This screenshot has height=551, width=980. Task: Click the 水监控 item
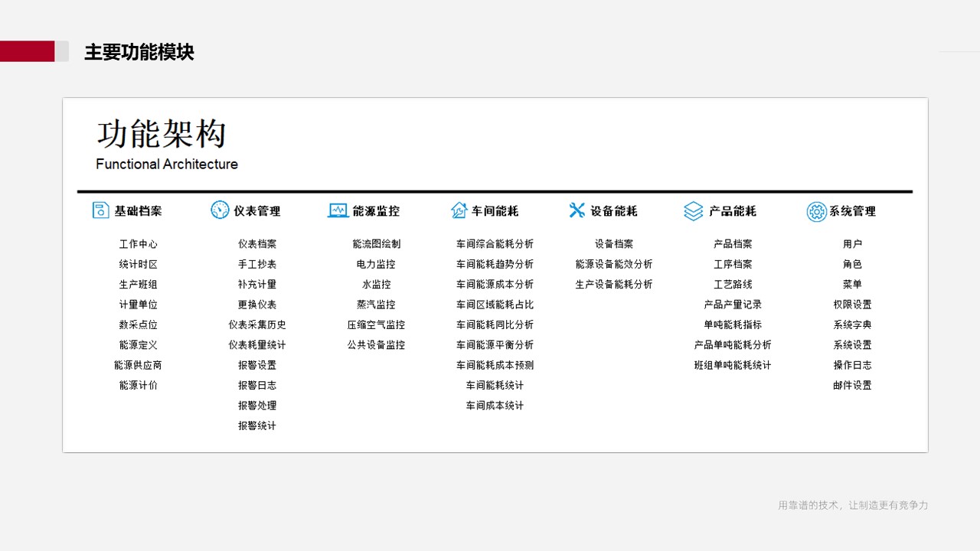click(x=377, y=285)
